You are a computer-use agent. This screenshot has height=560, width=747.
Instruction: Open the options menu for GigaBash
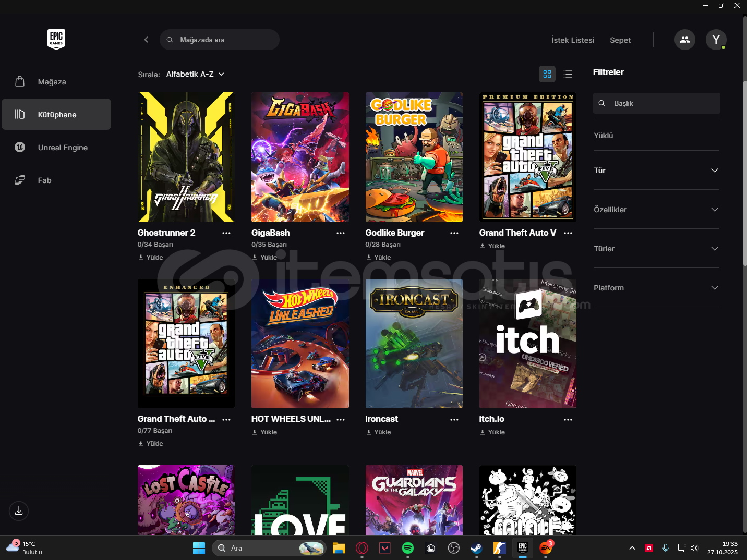click(341, 233)
